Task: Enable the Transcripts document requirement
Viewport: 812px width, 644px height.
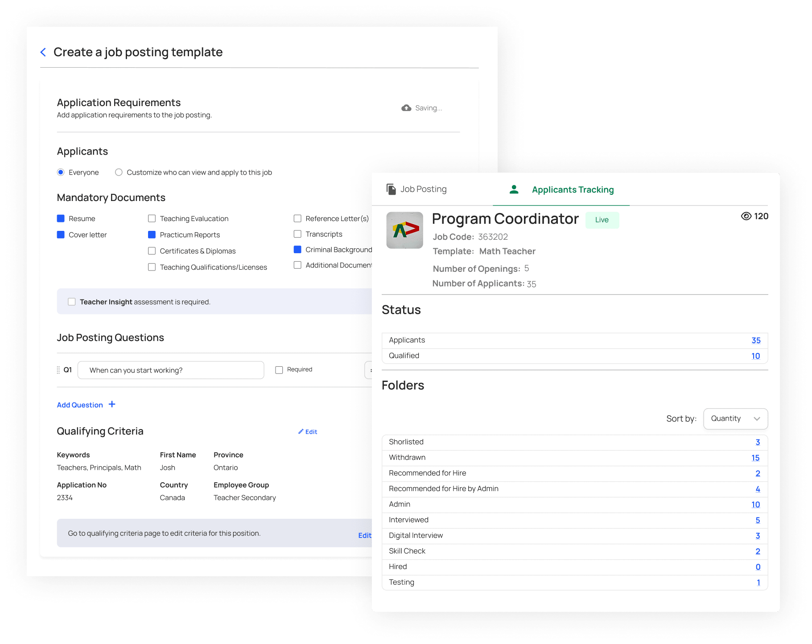Action: [297, 234]
